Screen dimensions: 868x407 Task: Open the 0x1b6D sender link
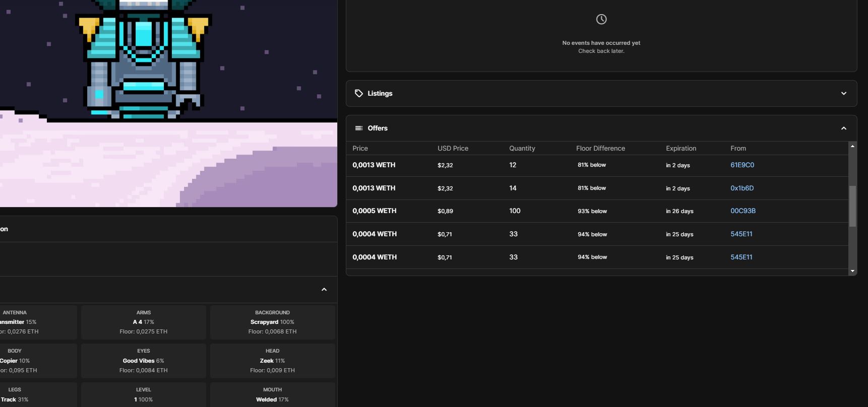tap(742, 188)
